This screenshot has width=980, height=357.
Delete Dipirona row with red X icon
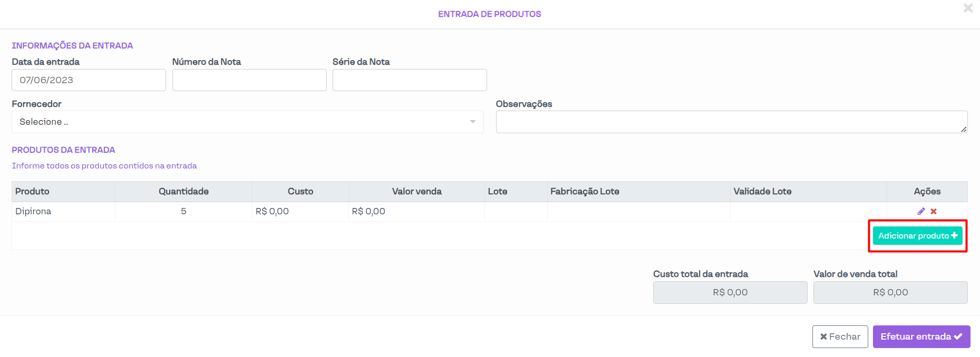(x=934, y=211)
